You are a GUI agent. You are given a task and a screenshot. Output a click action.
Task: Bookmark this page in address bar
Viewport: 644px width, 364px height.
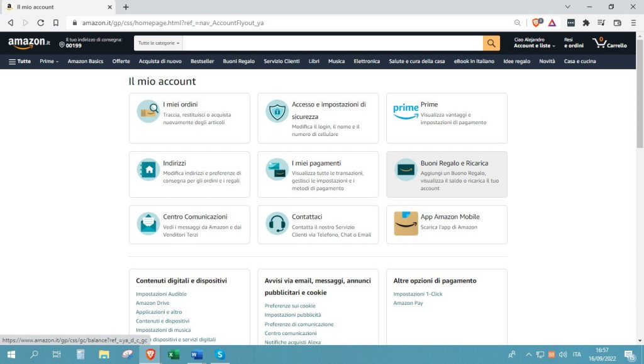(56, 23)
